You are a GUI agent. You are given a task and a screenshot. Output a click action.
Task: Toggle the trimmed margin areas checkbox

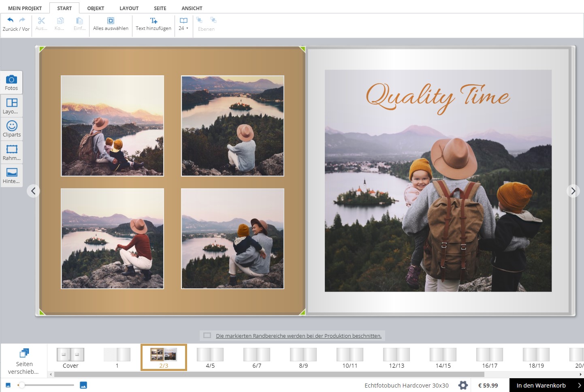click(x=207, y=336)
